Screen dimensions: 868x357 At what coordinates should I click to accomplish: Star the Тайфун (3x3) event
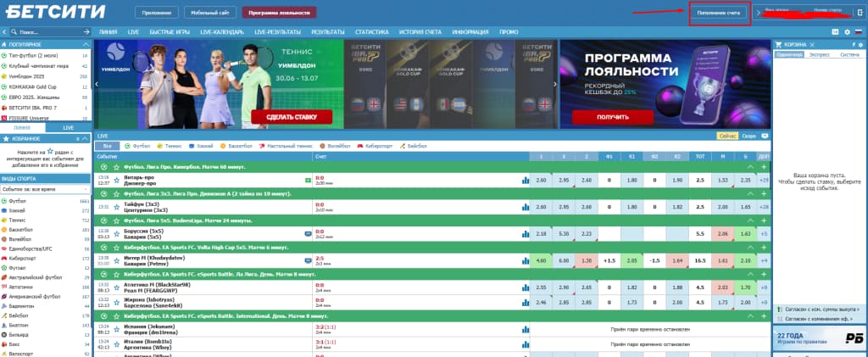click(x=117, y=207)
